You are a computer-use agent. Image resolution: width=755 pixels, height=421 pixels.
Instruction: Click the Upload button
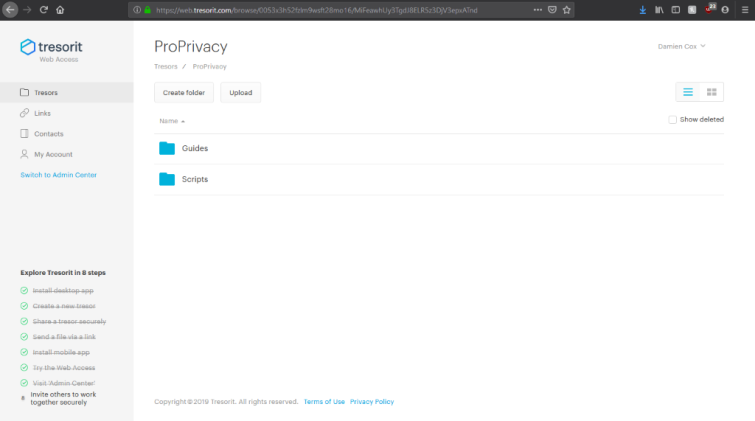[x=240, y=92]
